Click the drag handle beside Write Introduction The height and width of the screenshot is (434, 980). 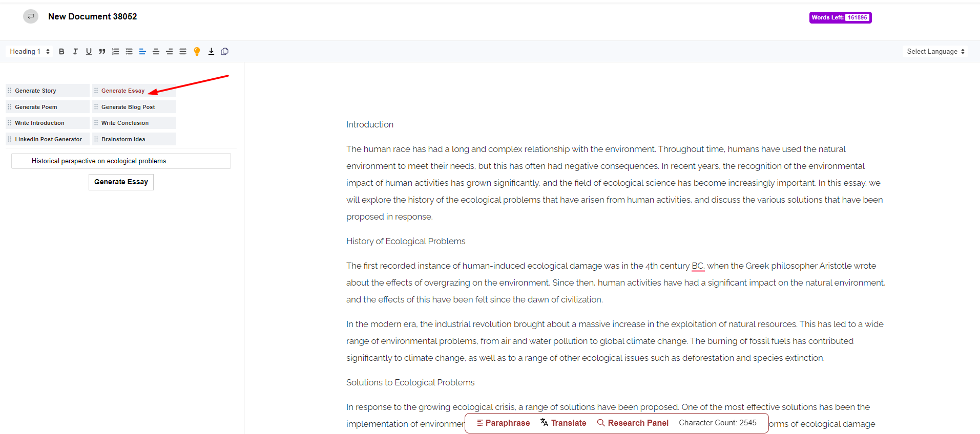pos(10,123)
